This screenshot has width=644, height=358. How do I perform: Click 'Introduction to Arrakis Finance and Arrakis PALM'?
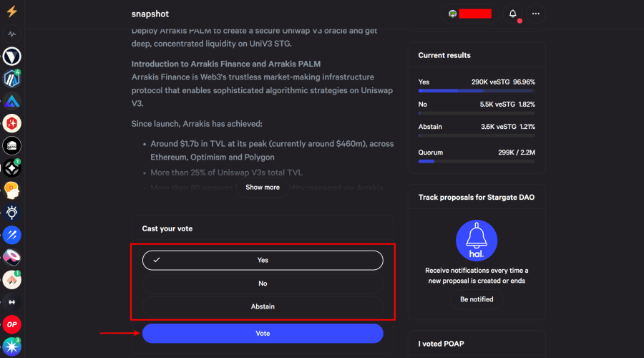[x=226, y=64]
